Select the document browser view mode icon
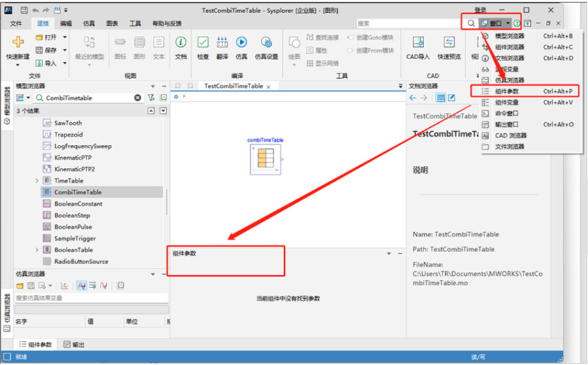 [x=441, y=98]
